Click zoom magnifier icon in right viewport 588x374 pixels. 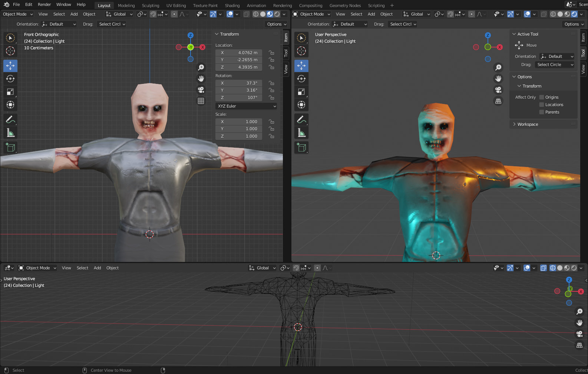tap(498, 67)
